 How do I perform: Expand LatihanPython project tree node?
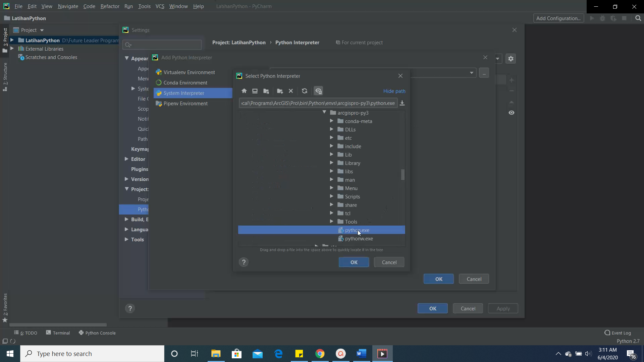click(x=12, y=40)
